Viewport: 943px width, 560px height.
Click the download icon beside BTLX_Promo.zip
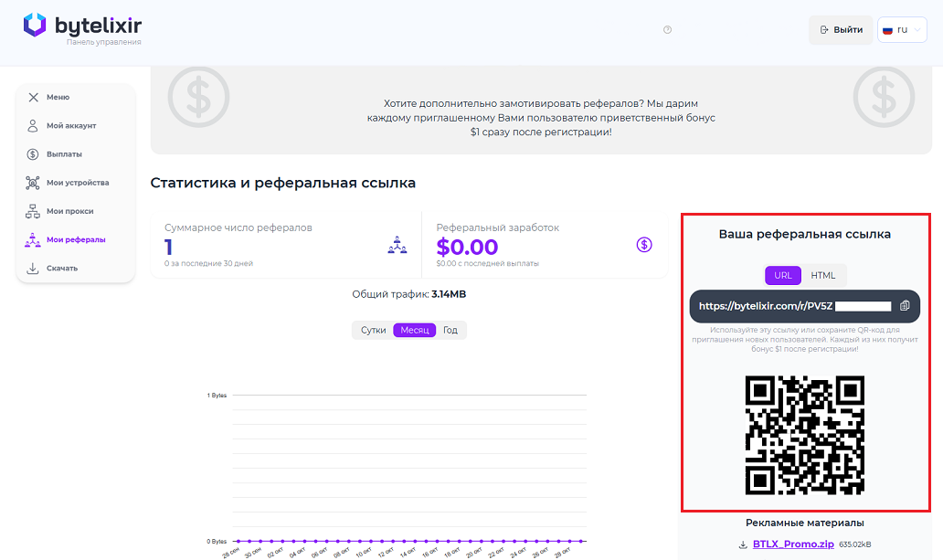pos(743,545)
